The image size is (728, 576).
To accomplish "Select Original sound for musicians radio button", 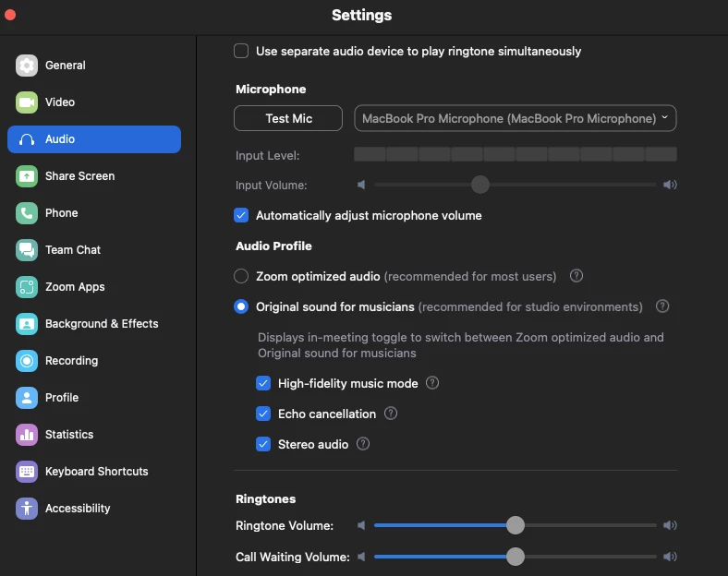I will [x=241, y=306].
